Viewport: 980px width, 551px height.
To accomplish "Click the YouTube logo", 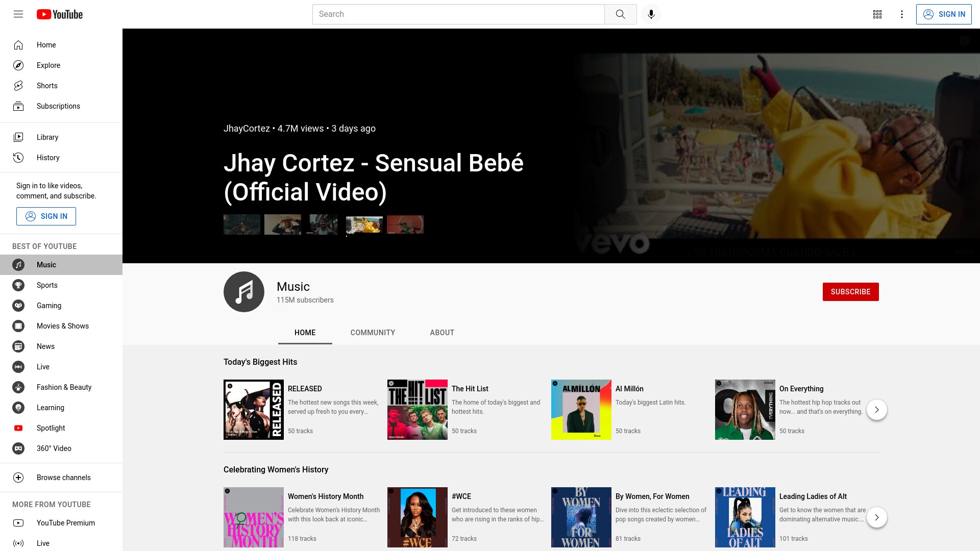I will (60, 14).
